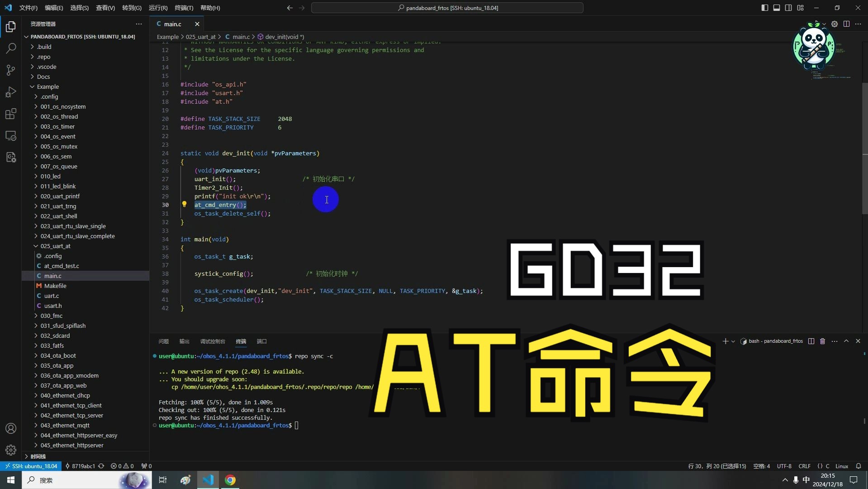Expand the 040_ethernet_dhcp folder
The height and width of the screenshot is (489, 868).
85,395
